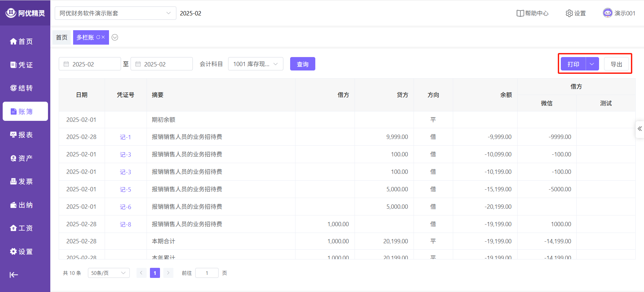Expand the right side panel arrow
Screen dimensions: 644x292
pyautogui.click(x=640, y=129)
